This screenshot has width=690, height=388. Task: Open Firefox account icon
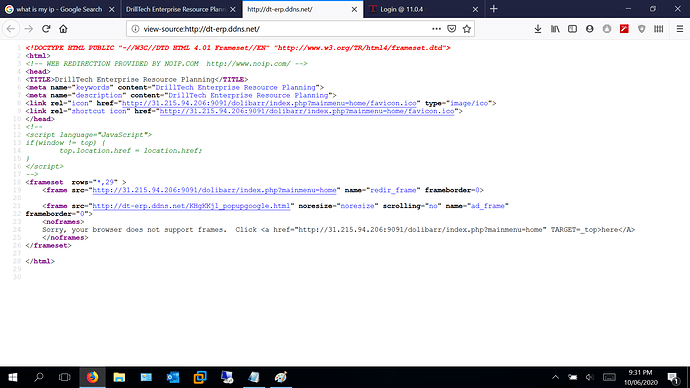pyautogui.click(x=590, y=29)
